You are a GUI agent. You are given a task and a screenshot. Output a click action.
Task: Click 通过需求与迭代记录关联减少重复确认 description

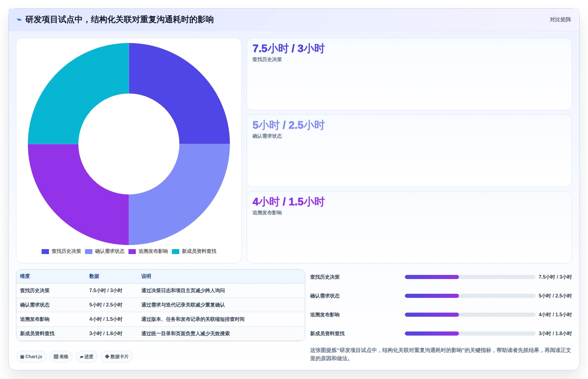coord(183,305)
